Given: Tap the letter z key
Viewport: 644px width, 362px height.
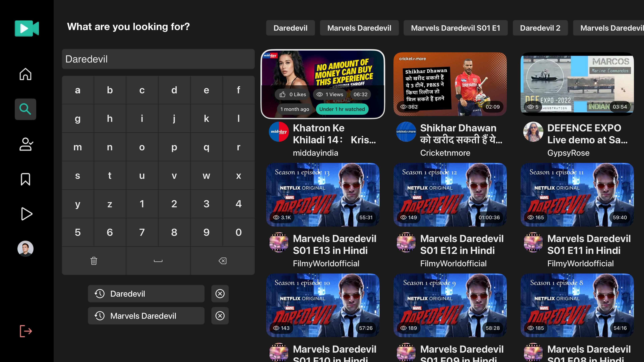Looking at the screenshot, I should 110,204.
